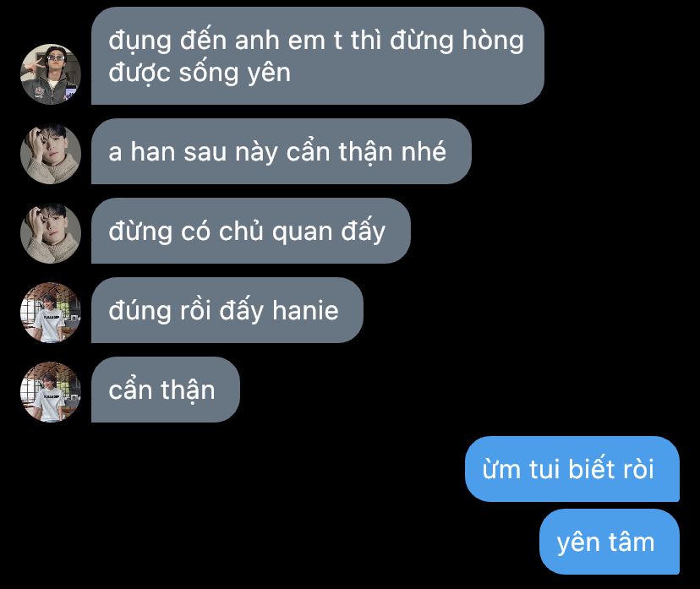Open avatar next to "đúng rồi đấy hanie"
Screen dimensions: 700x589
[x=51, y=313]
